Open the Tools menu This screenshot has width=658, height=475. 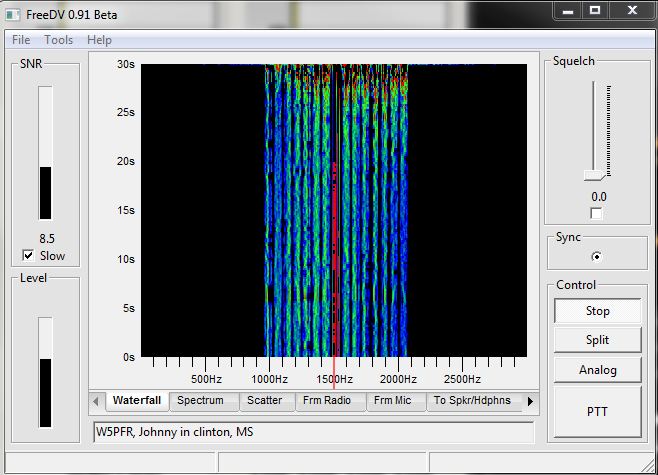(58, 40)
